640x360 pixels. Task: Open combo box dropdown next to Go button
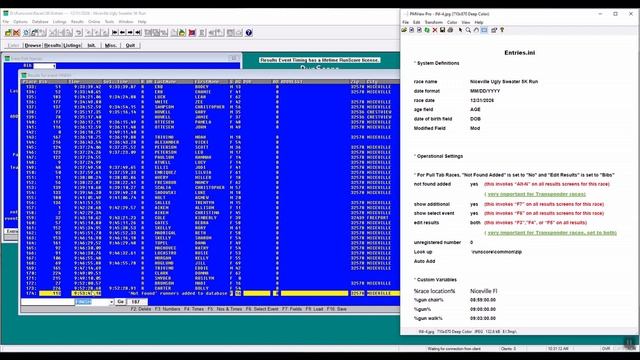[111, 302]
